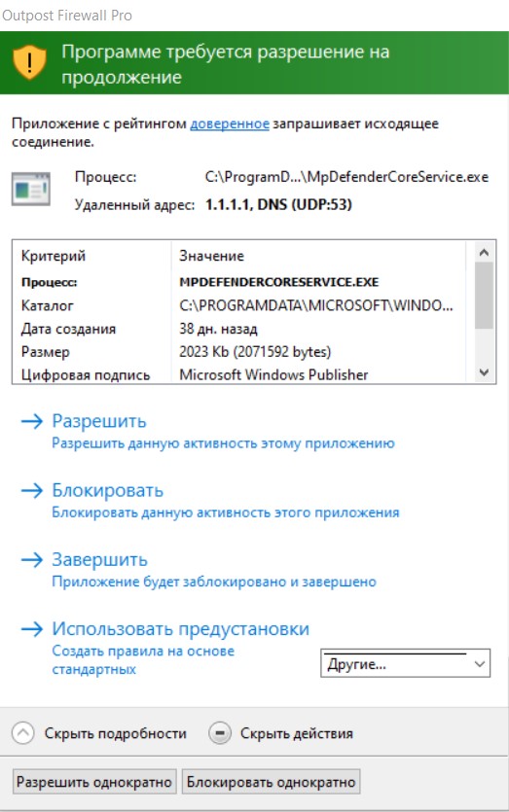Screen dimensions: 509x812
Task: Select the Цифровая подпись row in details
Action: click(x=238, y=374)
